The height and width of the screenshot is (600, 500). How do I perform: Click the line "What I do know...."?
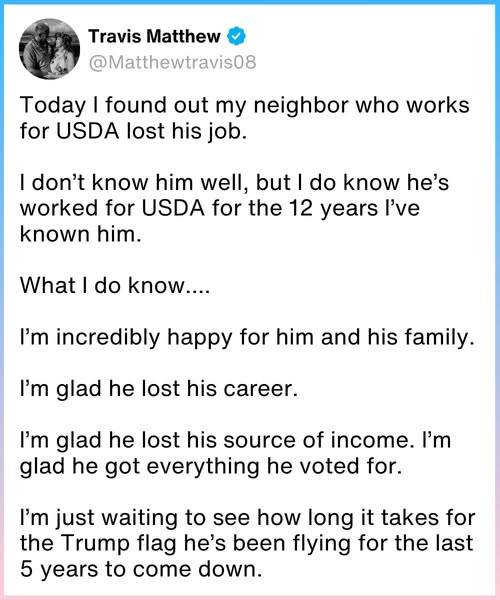click(x=115, y=285)
